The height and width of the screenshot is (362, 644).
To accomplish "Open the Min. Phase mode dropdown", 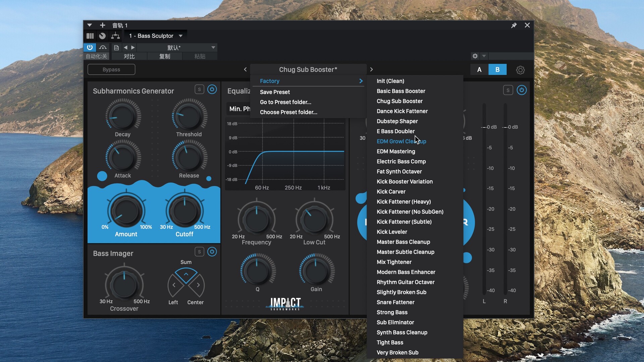I will (x=238, y=109).
